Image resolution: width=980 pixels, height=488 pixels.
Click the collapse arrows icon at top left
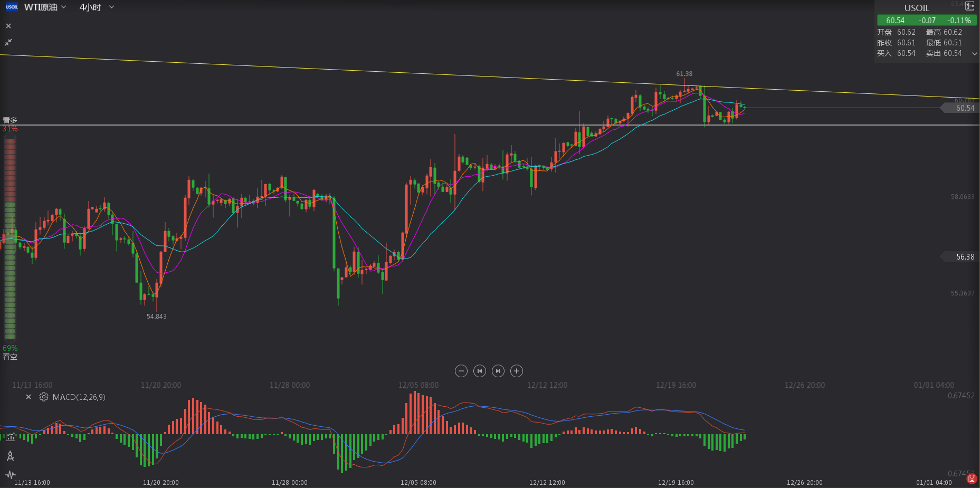click(8, 42)
